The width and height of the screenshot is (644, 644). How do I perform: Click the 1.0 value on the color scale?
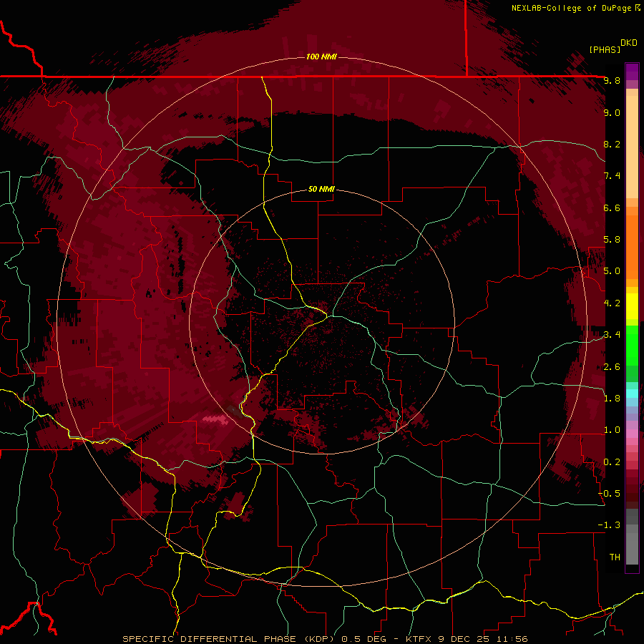[x=612, y=430]
